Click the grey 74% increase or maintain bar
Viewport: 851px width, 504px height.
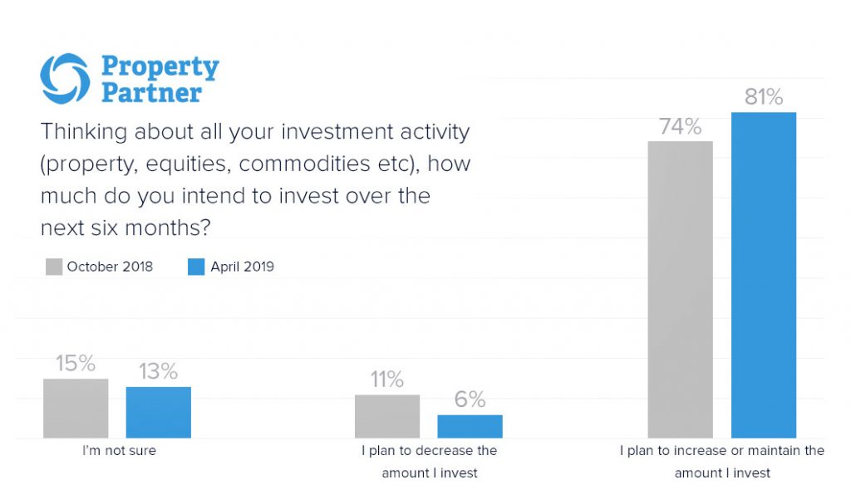[680, 290]
